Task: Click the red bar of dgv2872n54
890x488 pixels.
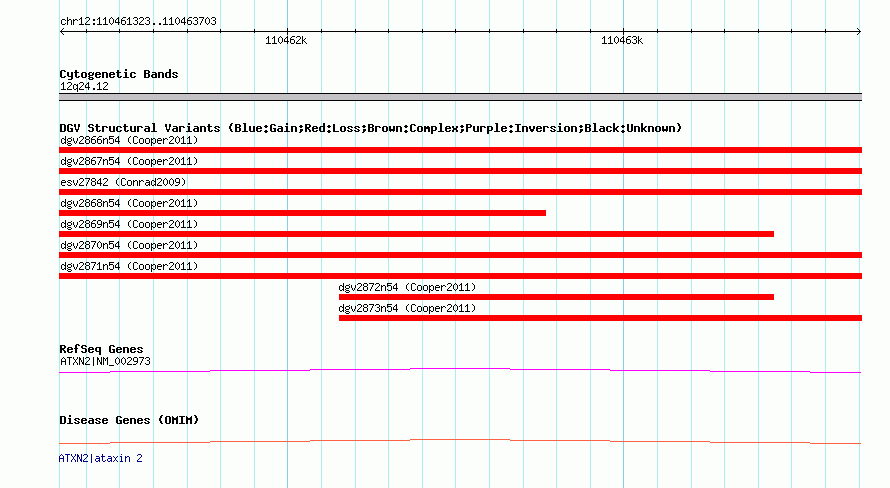Action: [x=556, y=297]
